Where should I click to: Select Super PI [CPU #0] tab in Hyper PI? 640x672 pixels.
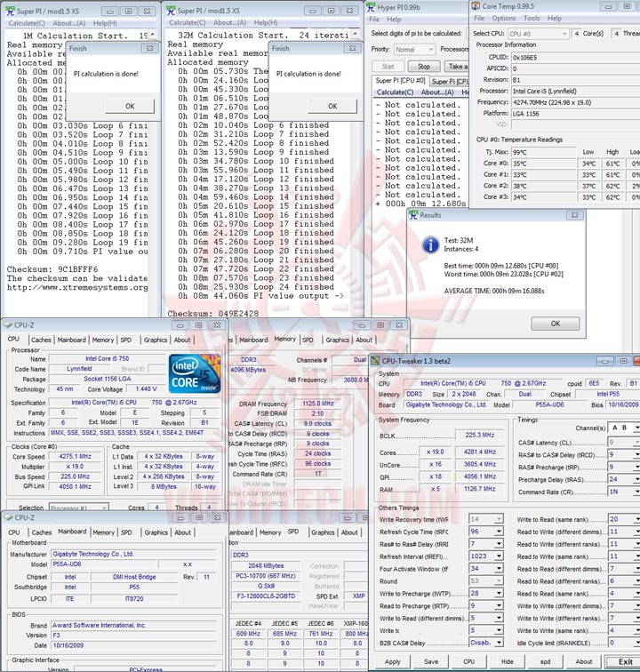(x=400, y=81)
